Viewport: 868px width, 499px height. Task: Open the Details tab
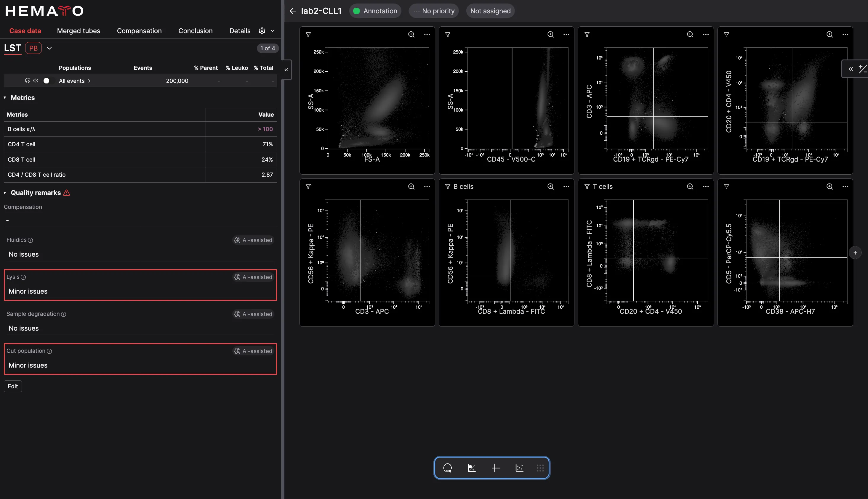pyautogui.click(x=240, y=31)
